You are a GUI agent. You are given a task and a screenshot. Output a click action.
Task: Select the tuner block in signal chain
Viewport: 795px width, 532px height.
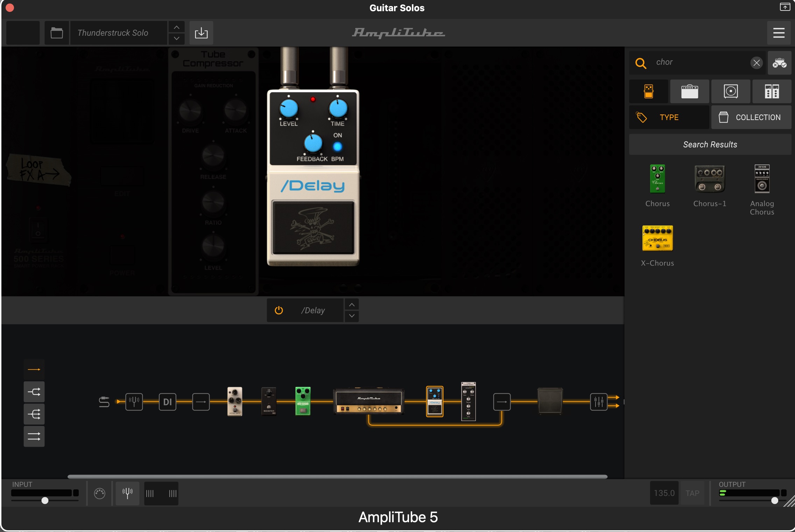(134, 402)
